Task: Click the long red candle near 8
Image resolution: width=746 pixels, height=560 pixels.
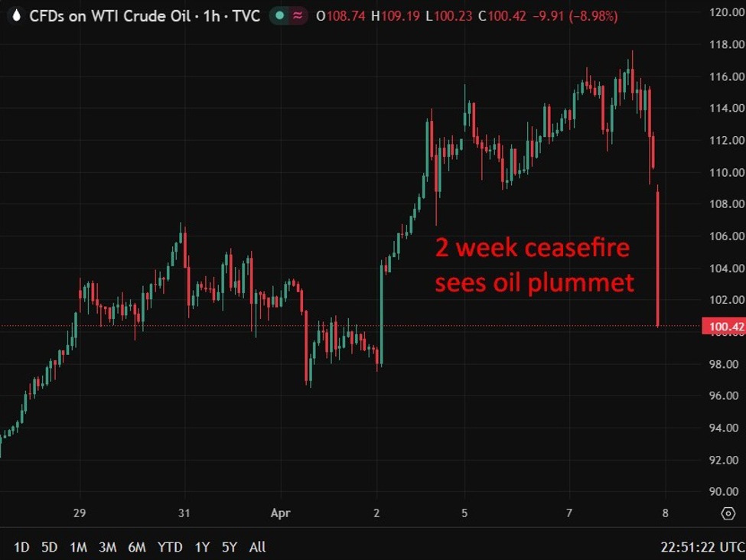Action: (658, 260)
